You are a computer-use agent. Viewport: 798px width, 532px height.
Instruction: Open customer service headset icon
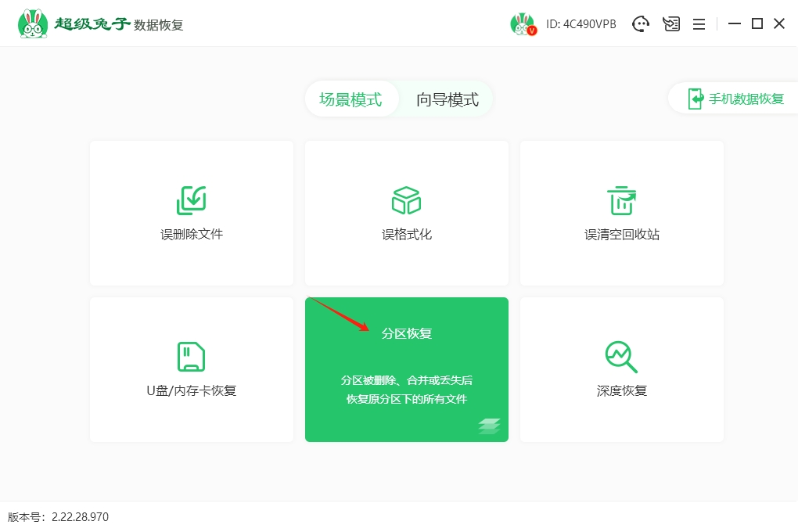[641, 24]
